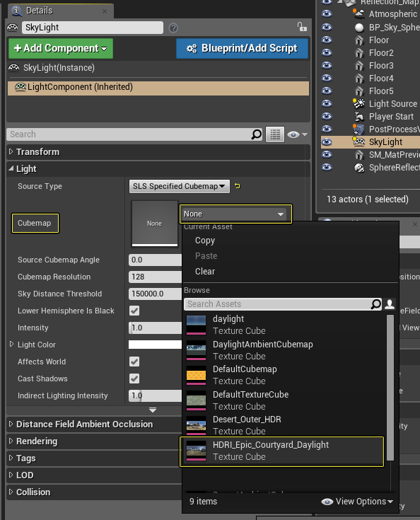Image resolution: width=420 pixels, height=520 pixels.
Task: Click the Add Component button
Action: (61, 48)
